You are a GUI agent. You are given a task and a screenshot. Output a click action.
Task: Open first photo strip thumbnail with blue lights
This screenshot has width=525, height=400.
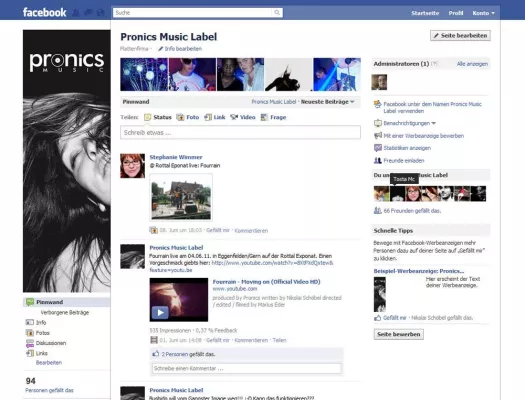144,74
